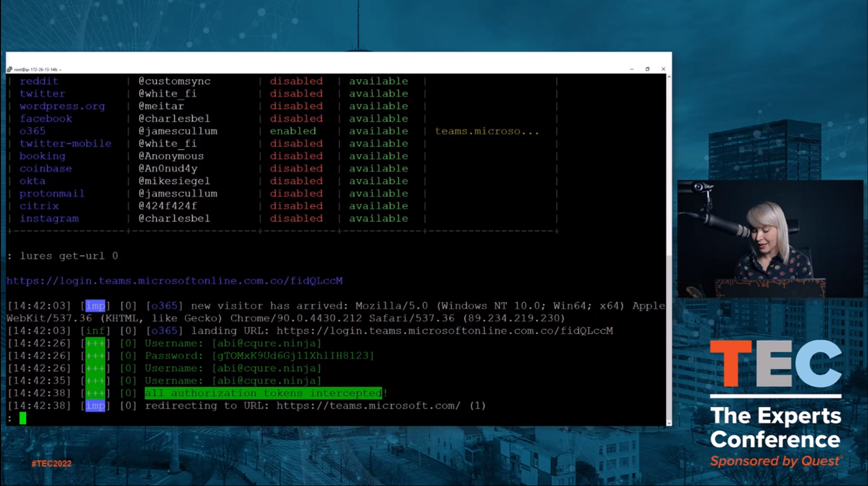Click the disabled status in the reddit row
868x486 pixels.
point(296,81)
